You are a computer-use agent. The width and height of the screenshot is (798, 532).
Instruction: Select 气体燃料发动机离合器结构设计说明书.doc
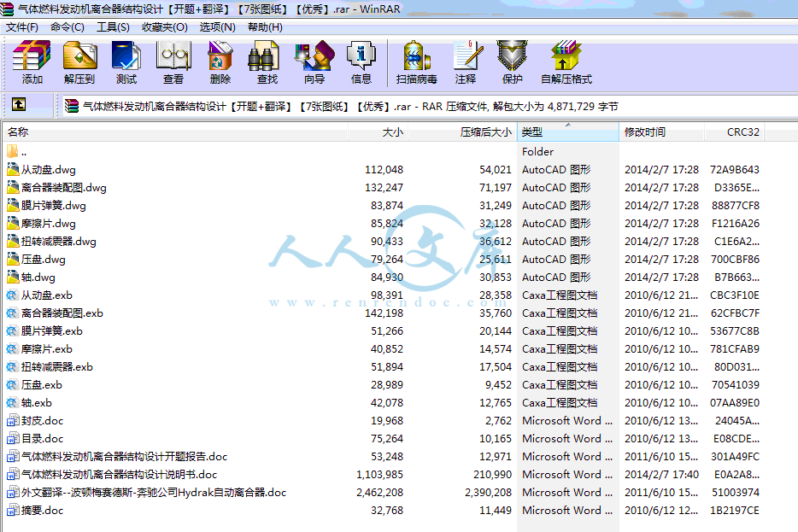click(119, 475)
